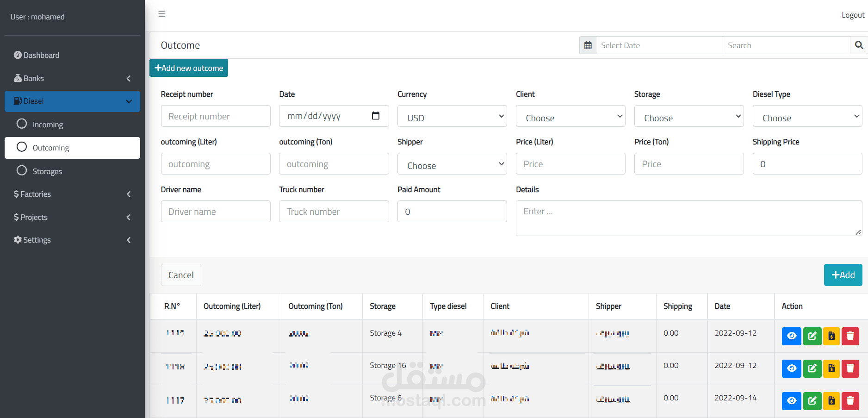Click the Logout link
Image resolution: width=868 pixels, height=418 pixels.
[853, 15]
